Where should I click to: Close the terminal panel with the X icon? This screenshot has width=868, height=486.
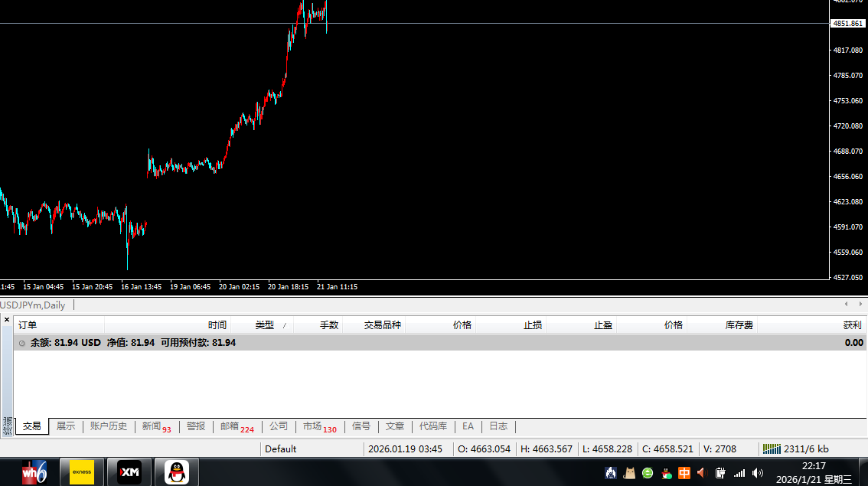pos(7,320)
